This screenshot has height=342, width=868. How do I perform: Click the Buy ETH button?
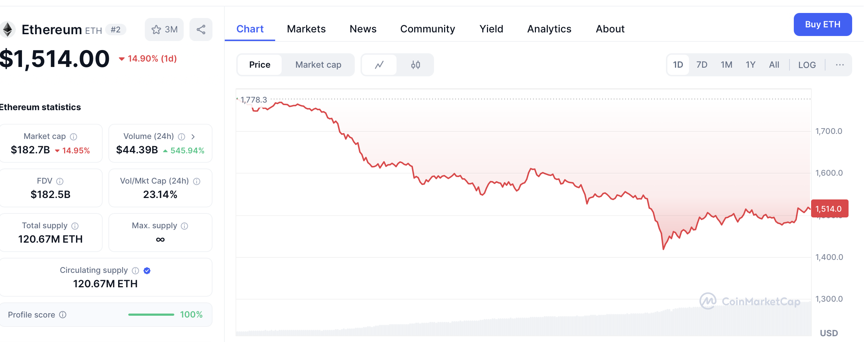823,24
